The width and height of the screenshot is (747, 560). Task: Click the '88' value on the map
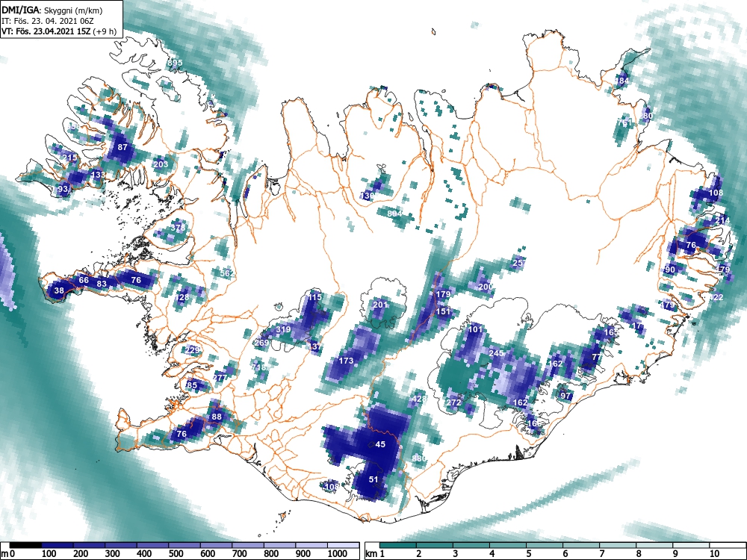(x=217, y=417)
